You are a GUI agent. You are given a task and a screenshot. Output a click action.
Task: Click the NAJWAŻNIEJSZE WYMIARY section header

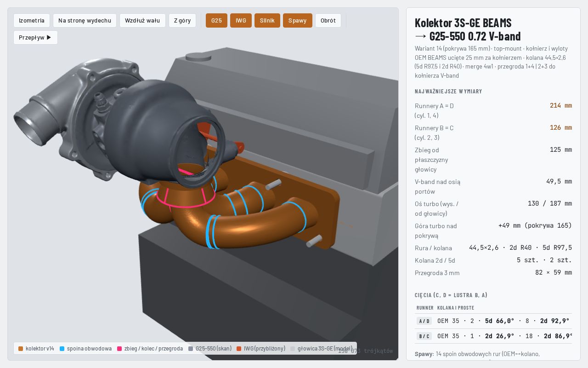point(448,92)
